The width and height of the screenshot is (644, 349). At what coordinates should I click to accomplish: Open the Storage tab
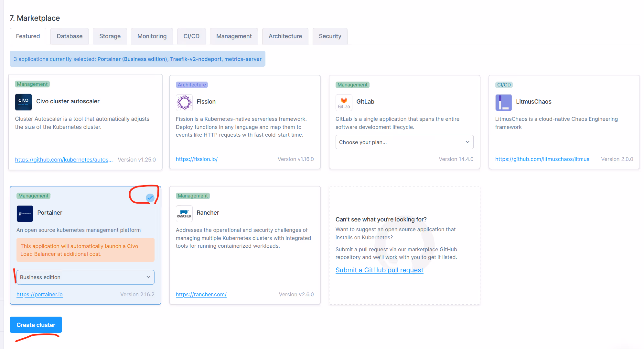110,36
